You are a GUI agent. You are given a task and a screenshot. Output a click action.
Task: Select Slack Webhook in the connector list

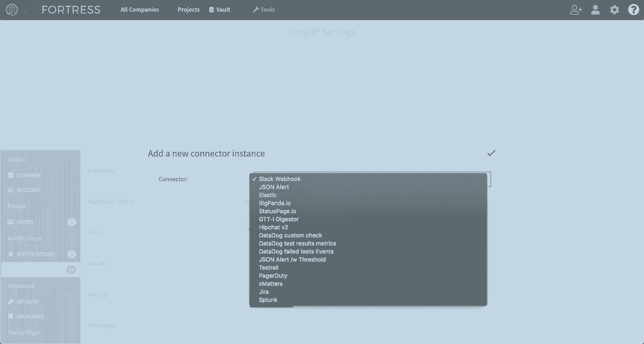pos(279,179)
